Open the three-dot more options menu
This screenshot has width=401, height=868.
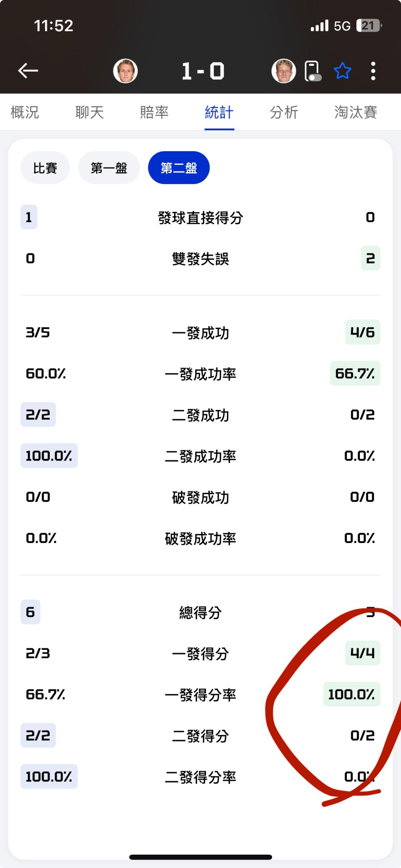tap(373, 71)
